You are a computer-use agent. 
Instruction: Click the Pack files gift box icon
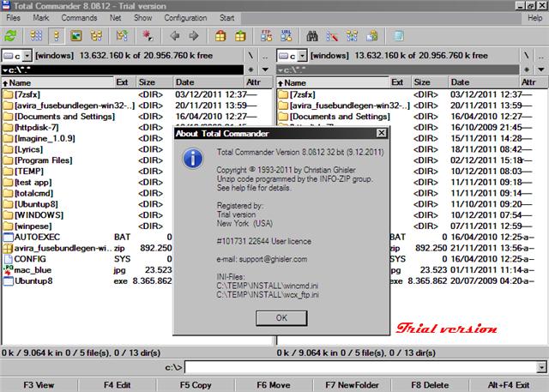click(220, 36)
